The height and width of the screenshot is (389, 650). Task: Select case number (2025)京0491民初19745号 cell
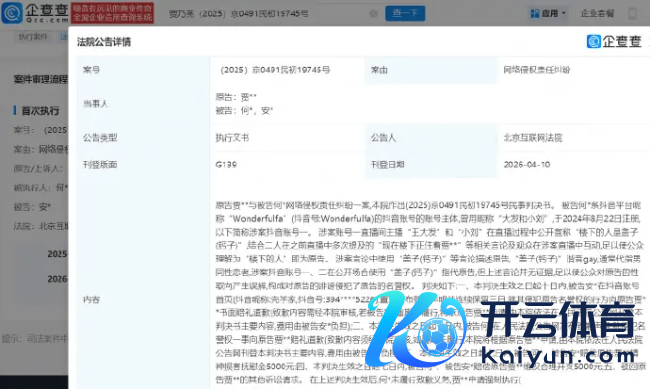click(275, 70)
